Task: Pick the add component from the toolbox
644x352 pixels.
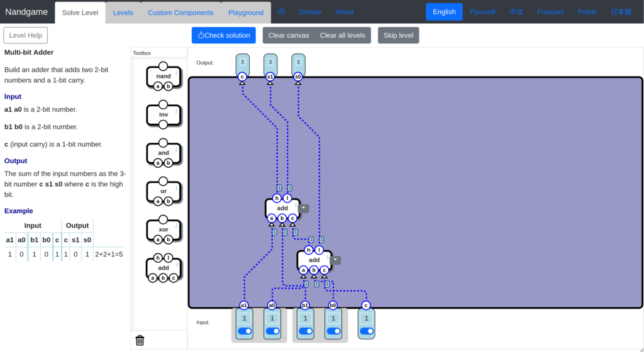Action: (x=163, y=268)
